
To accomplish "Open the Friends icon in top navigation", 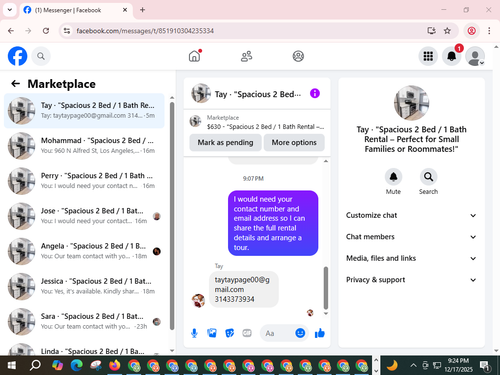I will [247, 56].
